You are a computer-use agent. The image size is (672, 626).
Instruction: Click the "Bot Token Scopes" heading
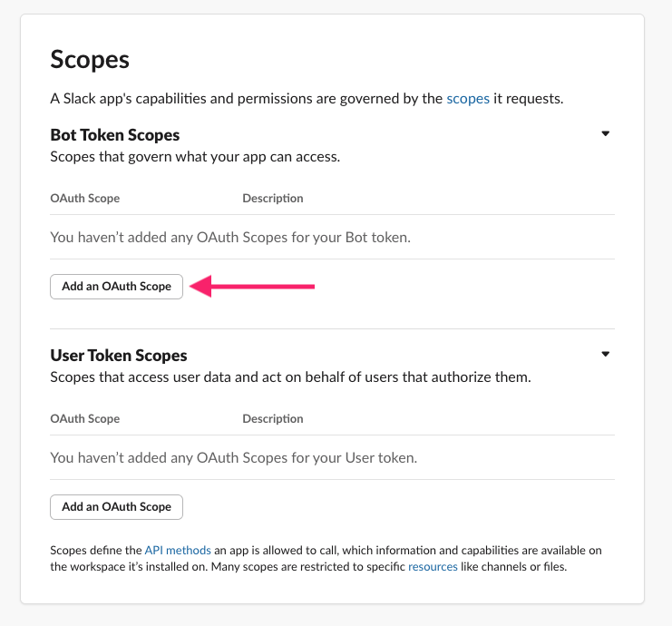pyautogui.click(x=115, y=135)
